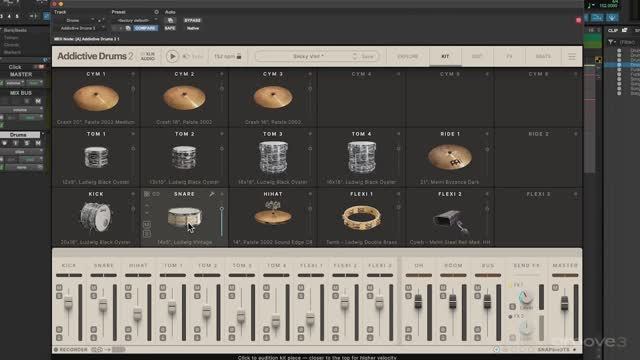Solo the snare in its kit slot
Image resolution: width=640 pixels, height=360 pixels.
click(147, 234)
